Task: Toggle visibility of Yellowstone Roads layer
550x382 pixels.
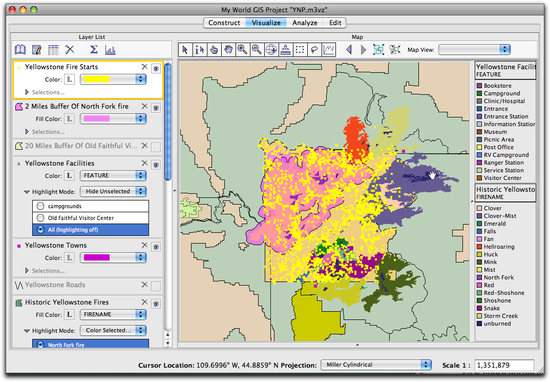Action: click(156, 286)
